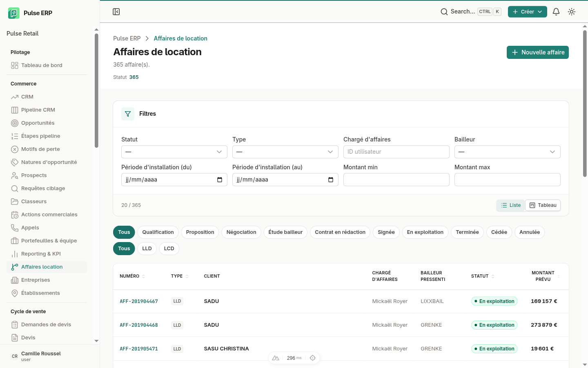Filter by Annulée status
Screen dimensions: 588x368
530,232
